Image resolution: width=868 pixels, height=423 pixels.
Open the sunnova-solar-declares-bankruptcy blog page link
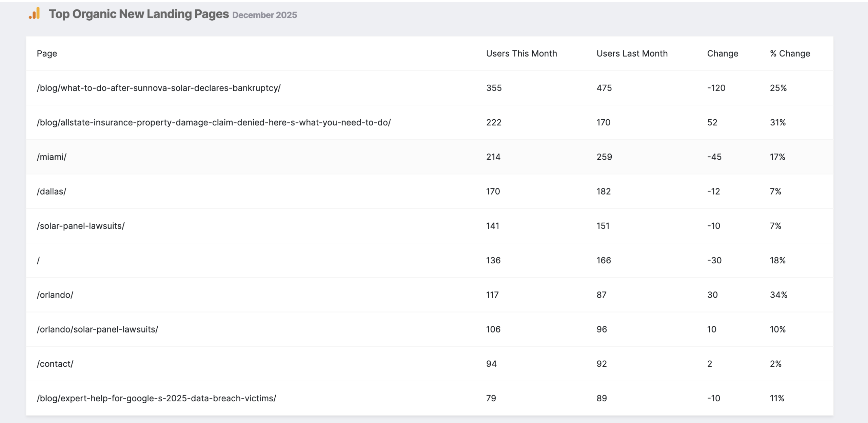point(158,88)
